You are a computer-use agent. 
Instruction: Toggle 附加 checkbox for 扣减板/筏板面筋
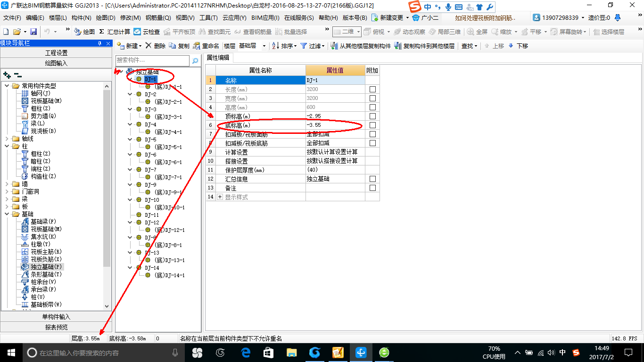click(372, 134)
